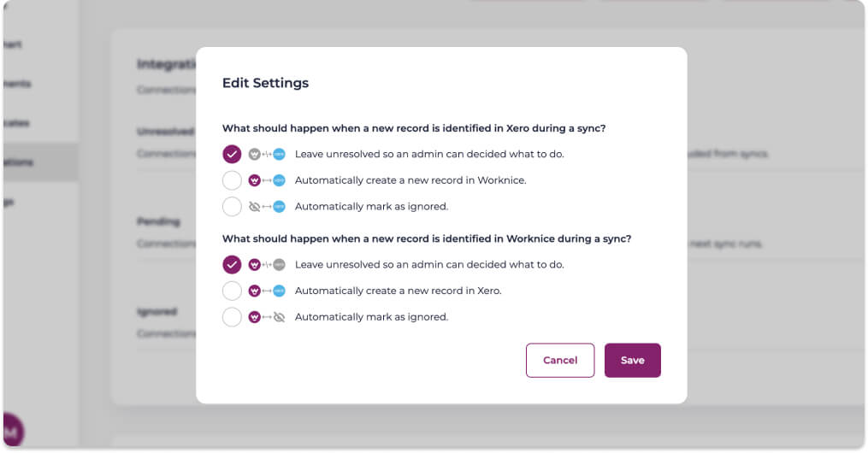Choose the 'Automatically create a new record in Xero' radio
The image size is (868, 453).
(232, 291)
